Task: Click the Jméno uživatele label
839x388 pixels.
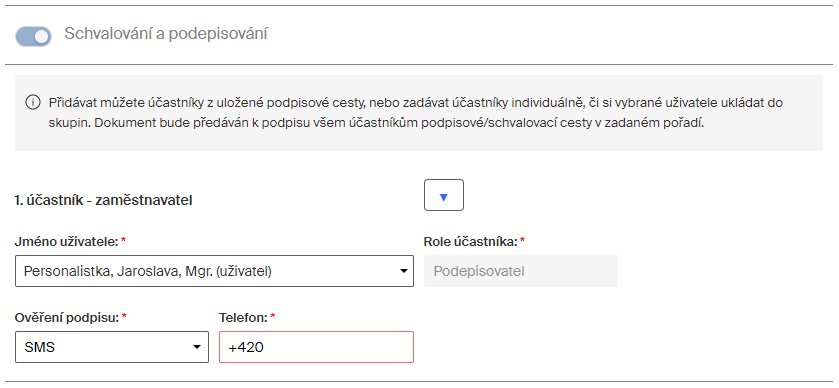Action: pos(66,242)
